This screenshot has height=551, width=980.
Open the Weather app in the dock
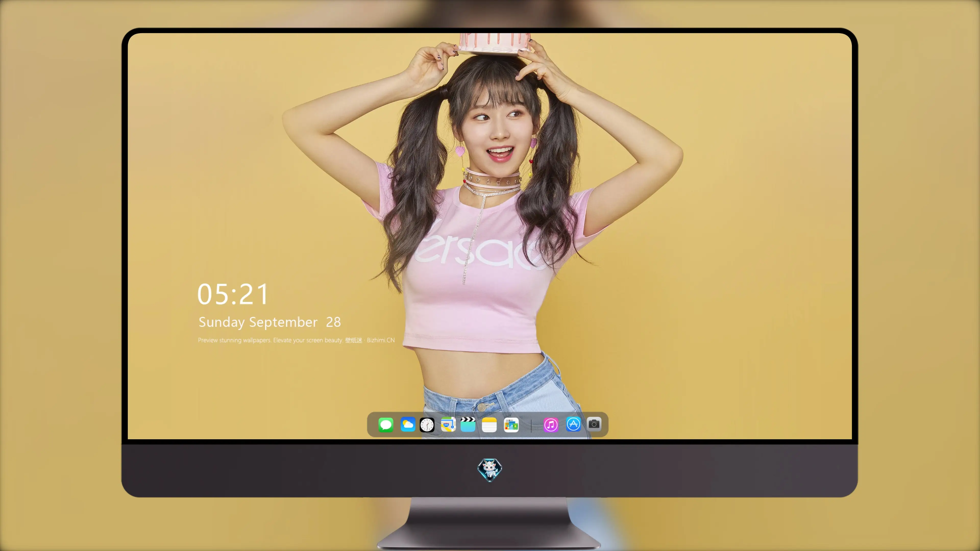(408, 425)
